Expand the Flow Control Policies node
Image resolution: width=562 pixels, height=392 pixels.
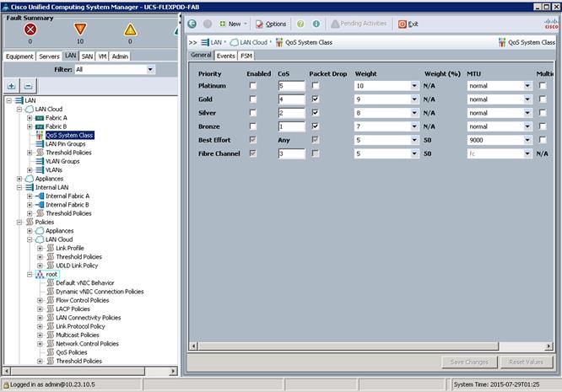point(41,300)
